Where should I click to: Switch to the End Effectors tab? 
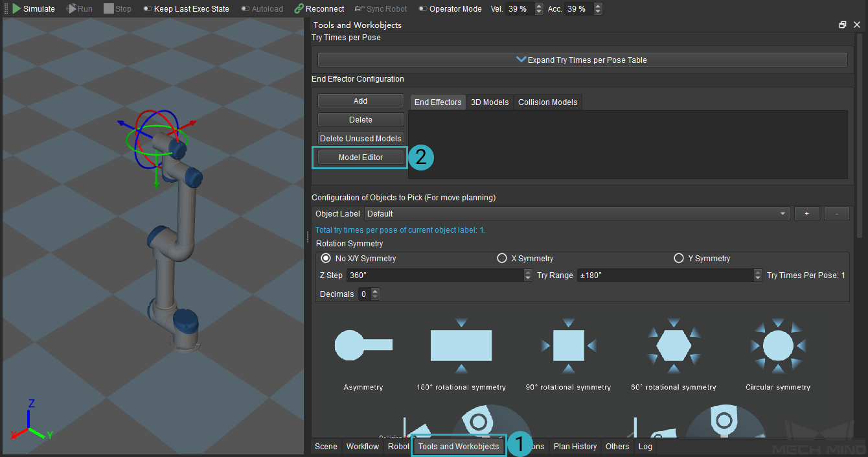point(438,102)
